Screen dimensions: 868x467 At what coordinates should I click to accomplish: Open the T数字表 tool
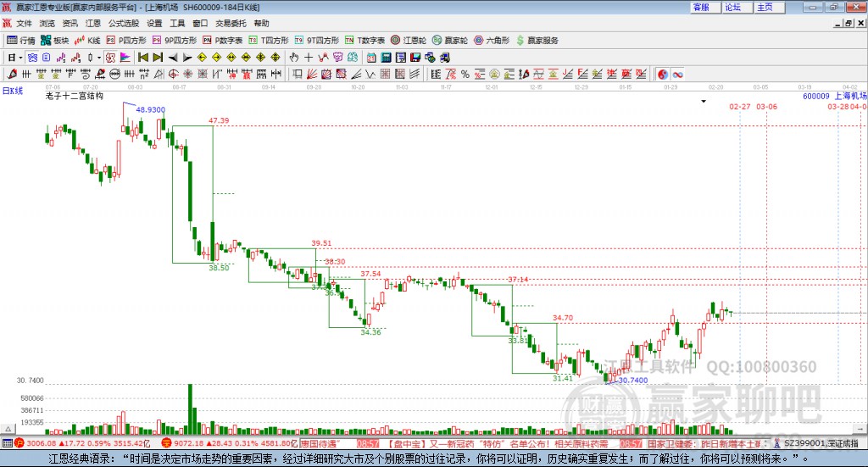364,41
